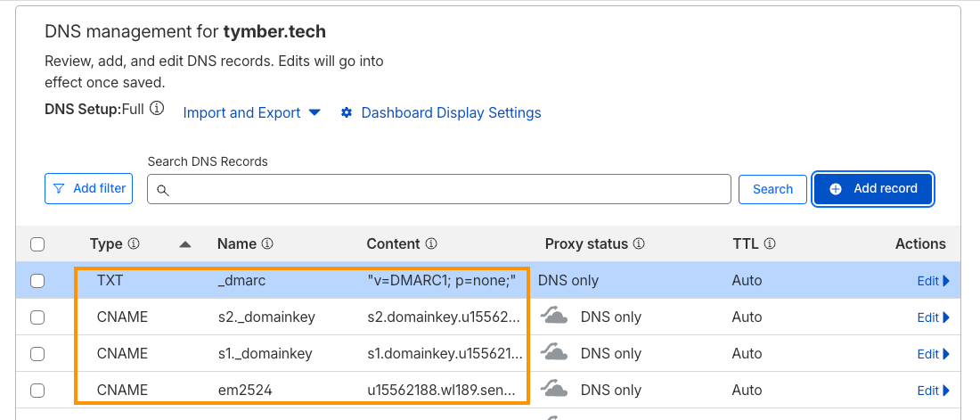Click the info icon beside Type header
980x420 pixels.
[x=135, y=243]
